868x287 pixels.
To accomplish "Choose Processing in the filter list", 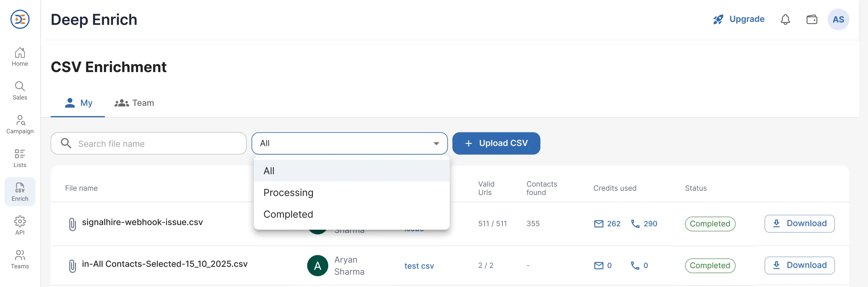I will 351,192.
